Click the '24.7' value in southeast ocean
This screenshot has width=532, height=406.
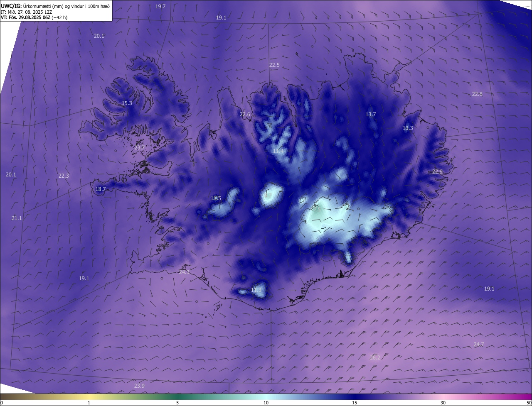coord(479,345)
